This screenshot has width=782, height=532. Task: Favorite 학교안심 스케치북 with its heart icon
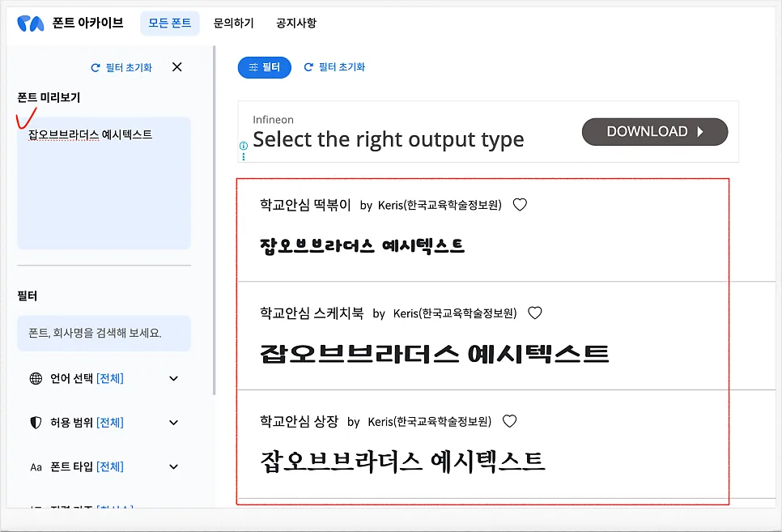pos(534,313)
